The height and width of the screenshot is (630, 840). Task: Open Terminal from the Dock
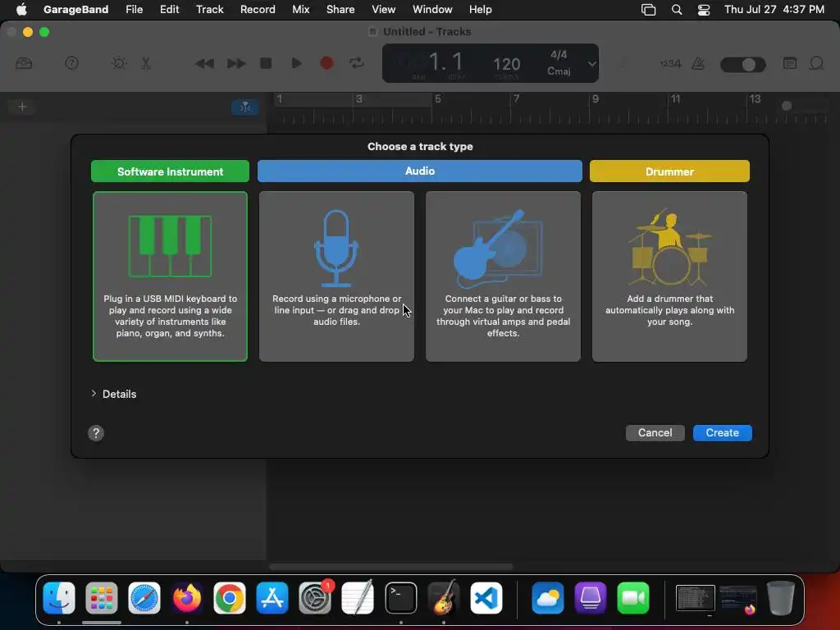400,598
